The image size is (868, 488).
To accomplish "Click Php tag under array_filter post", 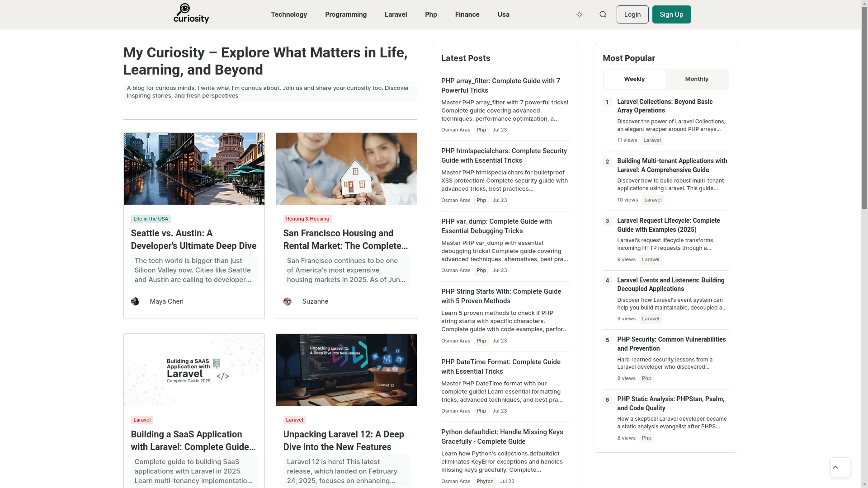I will (x=481, y=130).
